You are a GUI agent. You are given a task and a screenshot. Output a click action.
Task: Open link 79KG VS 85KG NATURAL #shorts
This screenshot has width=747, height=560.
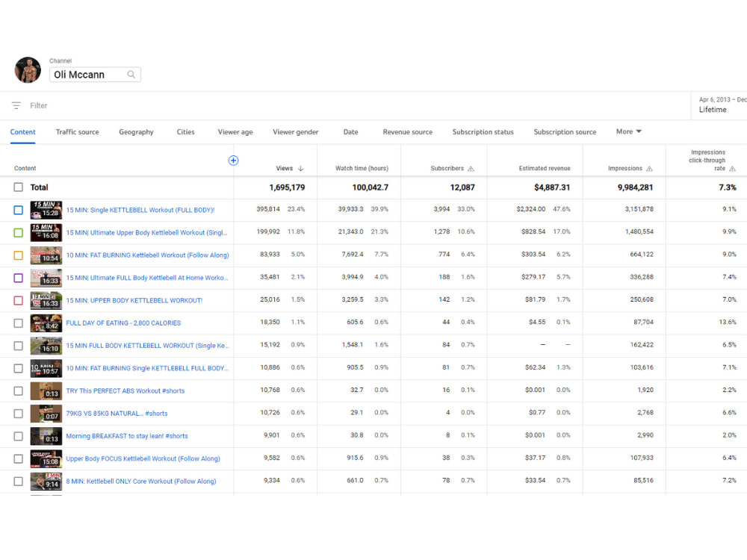pos(117,414)
